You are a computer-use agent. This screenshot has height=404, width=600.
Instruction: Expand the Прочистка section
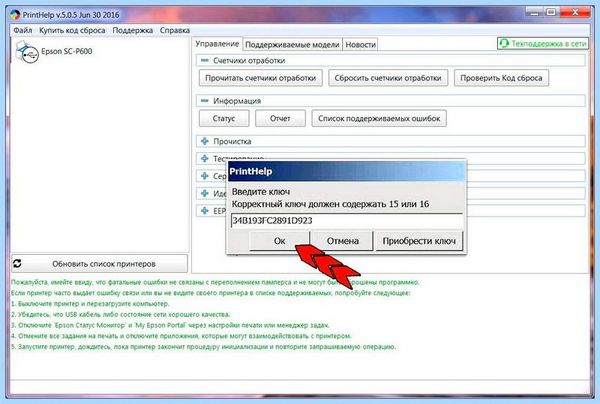coord(205,141)
